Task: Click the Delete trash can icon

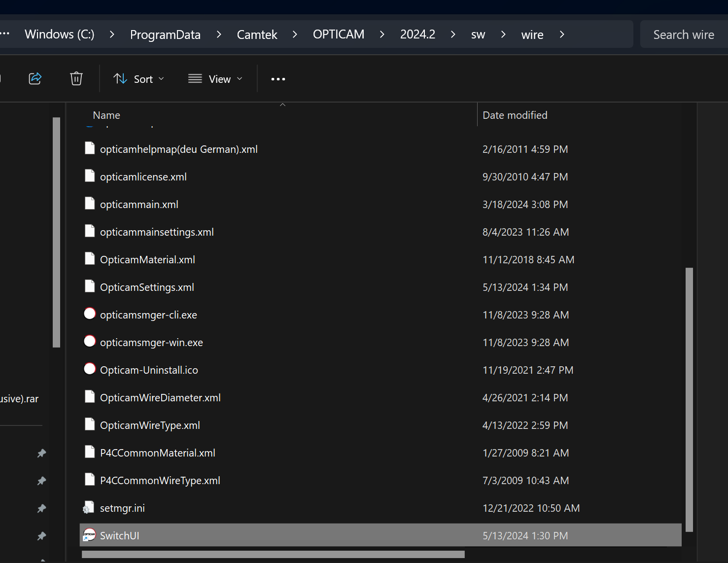Action: click(x=76, y=78)
